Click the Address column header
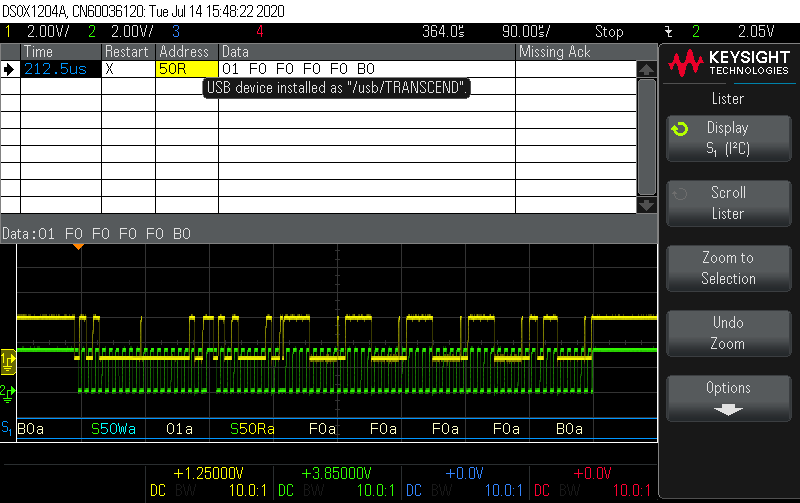 click(187, 52)
